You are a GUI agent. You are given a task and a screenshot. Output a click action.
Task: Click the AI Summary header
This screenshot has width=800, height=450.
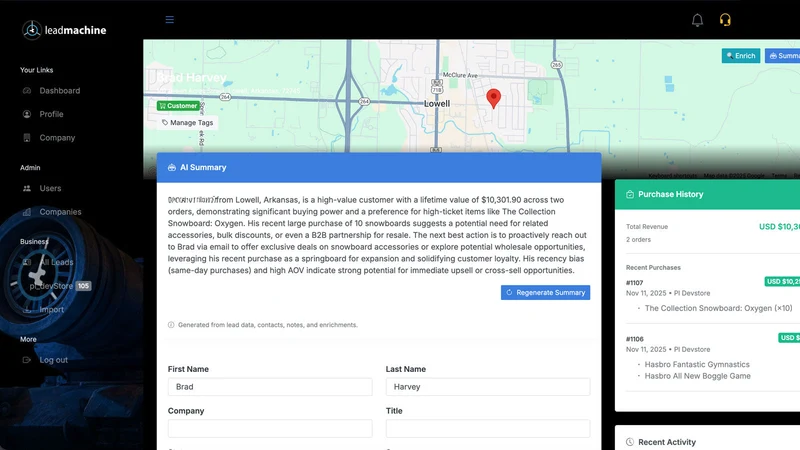coord(379,167)
